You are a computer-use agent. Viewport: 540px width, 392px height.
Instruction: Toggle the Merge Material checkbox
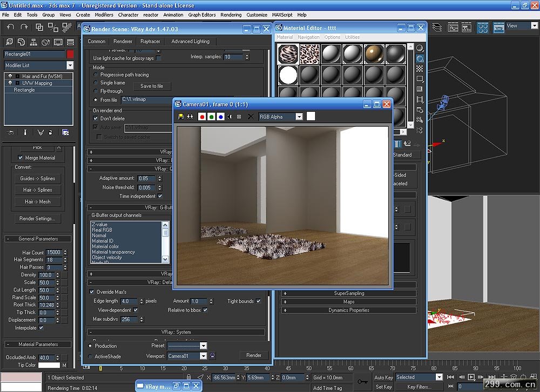coord(21,158)
